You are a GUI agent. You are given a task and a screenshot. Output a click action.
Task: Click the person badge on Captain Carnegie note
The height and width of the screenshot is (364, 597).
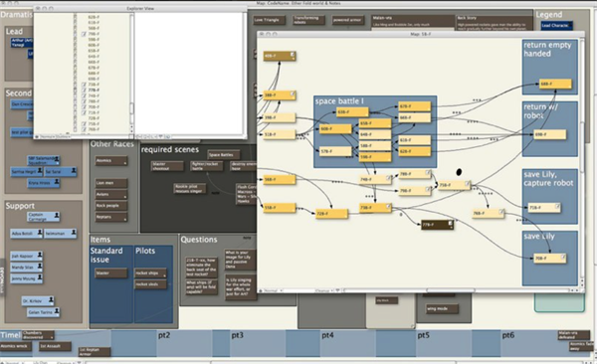(57, 216)
